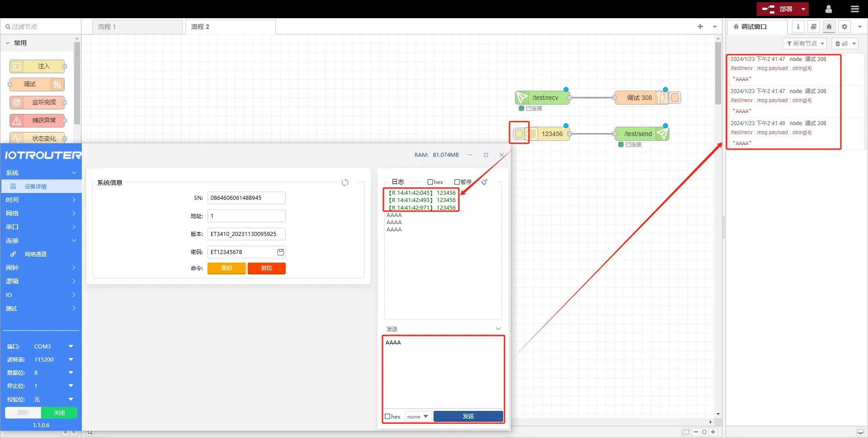Click the blue 发送 send button
Viewport: 868px width, 438px height.
click(468, 416)
